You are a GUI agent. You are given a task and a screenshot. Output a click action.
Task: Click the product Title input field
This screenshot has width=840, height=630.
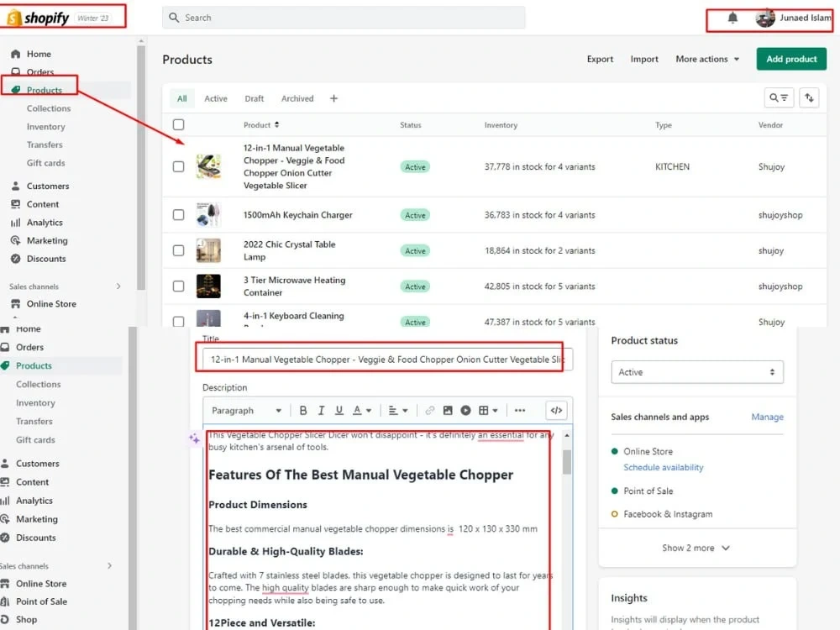[387, 359]
